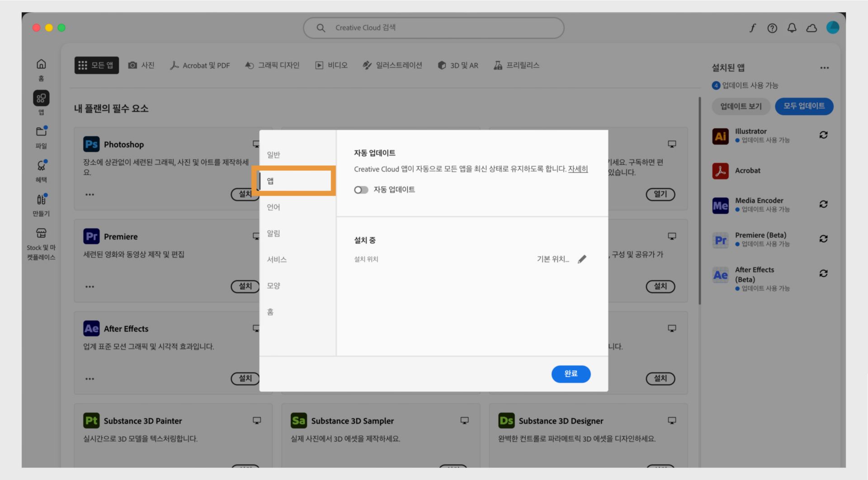This screenshot has height=480, width=868.
Task: Click the Acrobat name in installed apps
Action: pyautogui.click(x=748, y=171)
